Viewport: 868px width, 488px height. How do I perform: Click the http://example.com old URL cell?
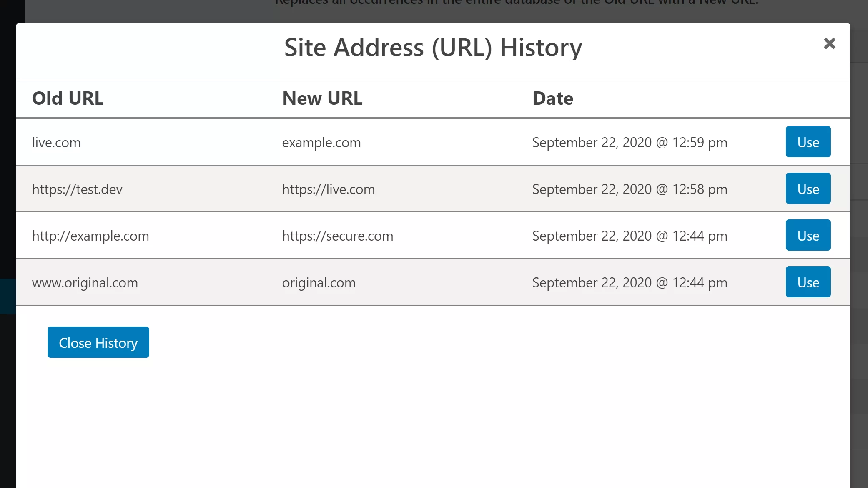pos(90,236)
